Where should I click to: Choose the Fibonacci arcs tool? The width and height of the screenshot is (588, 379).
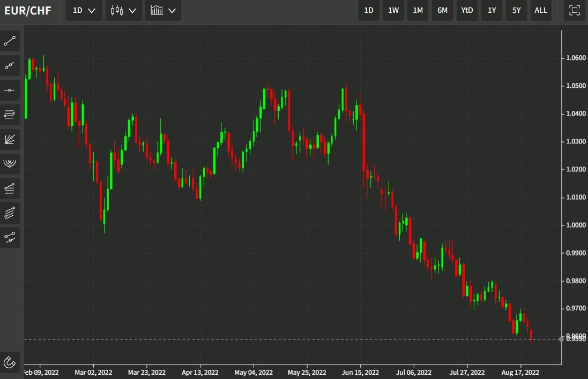10,164
